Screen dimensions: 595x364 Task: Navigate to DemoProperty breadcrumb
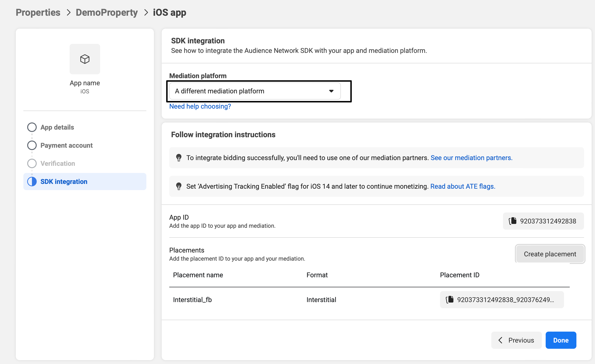[107, 12]
